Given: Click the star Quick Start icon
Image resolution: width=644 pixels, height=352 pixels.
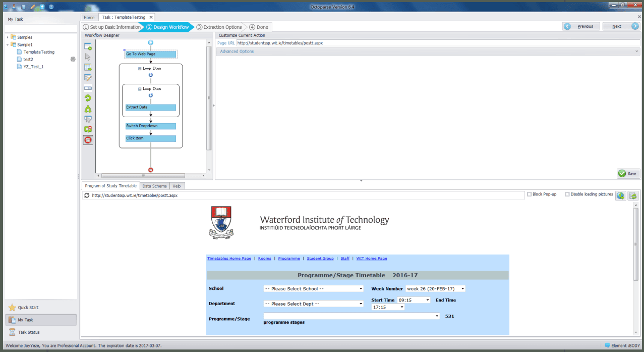Looking at the screenshot, I should coord(12,308).
